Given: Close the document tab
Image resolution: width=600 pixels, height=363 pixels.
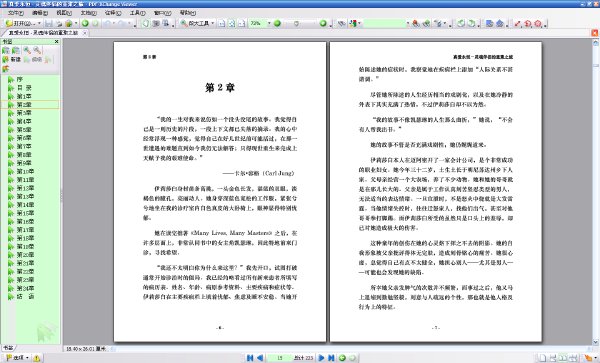Looking at the screenshot, I should (85, 33).
